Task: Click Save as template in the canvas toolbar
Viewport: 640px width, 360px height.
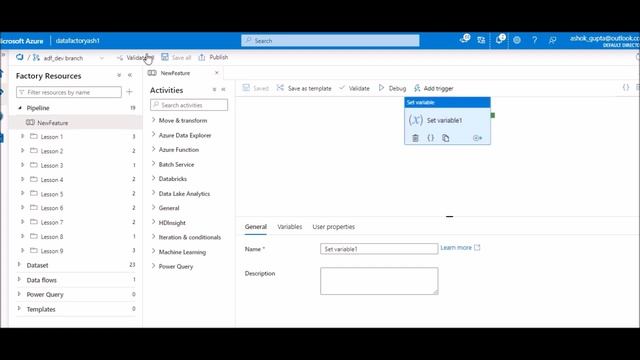Action: point(304,88)
